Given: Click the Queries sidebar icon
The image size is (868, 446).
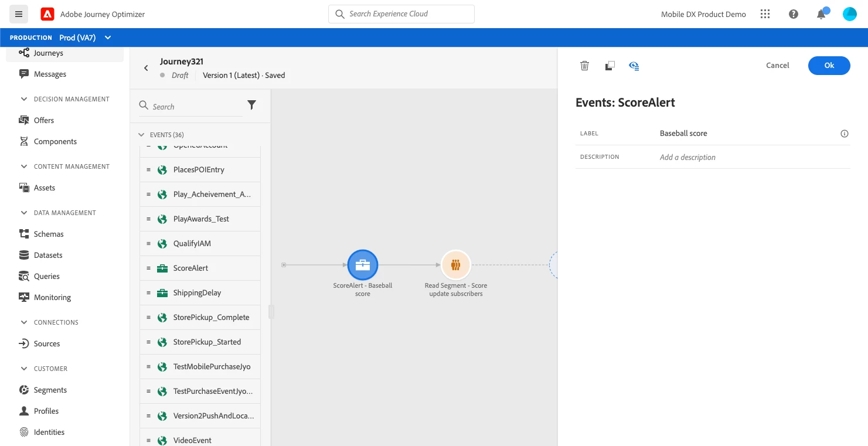Looking at the screenshot, I should pyautogui.click(x=24, y=276).
